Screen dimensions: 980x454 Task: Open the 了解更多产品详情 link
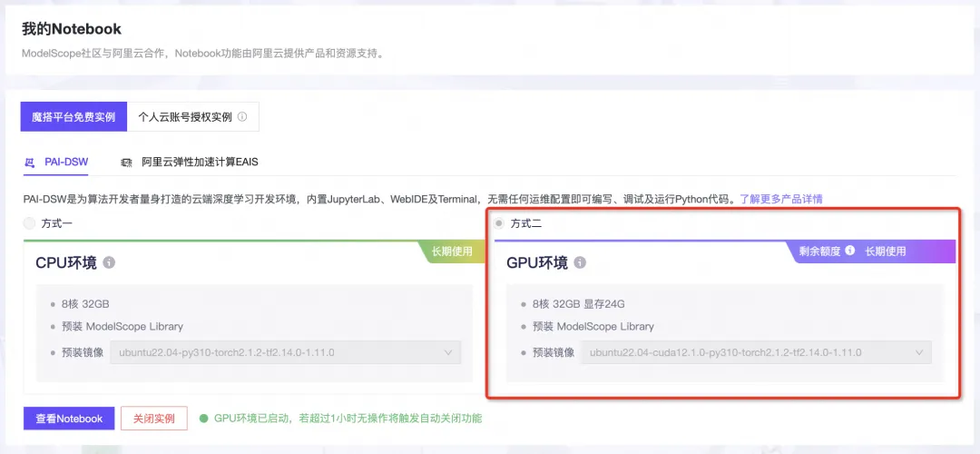pos(781,200)
